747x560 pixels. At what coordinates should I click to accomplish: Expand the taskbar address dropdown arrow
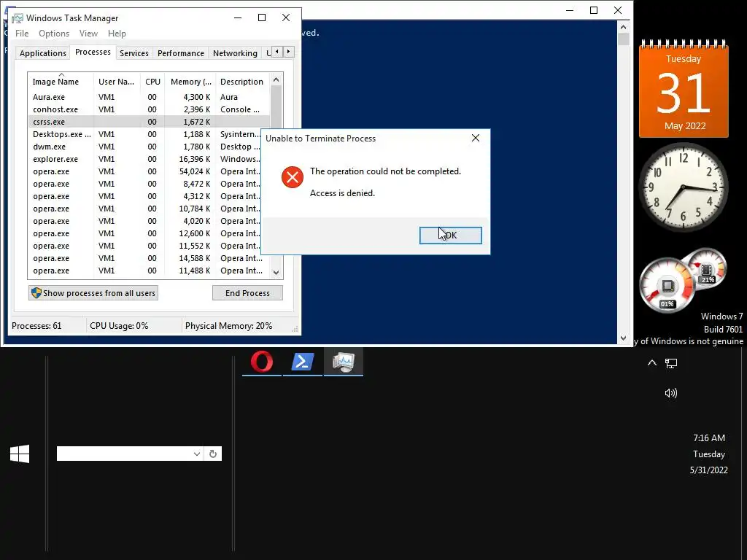pyautogui.click(x=197, y=454)
